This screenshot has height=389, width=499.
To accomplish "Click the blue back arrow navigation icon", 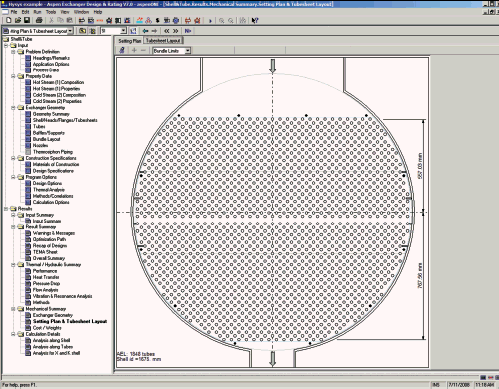I will (145, 31).
